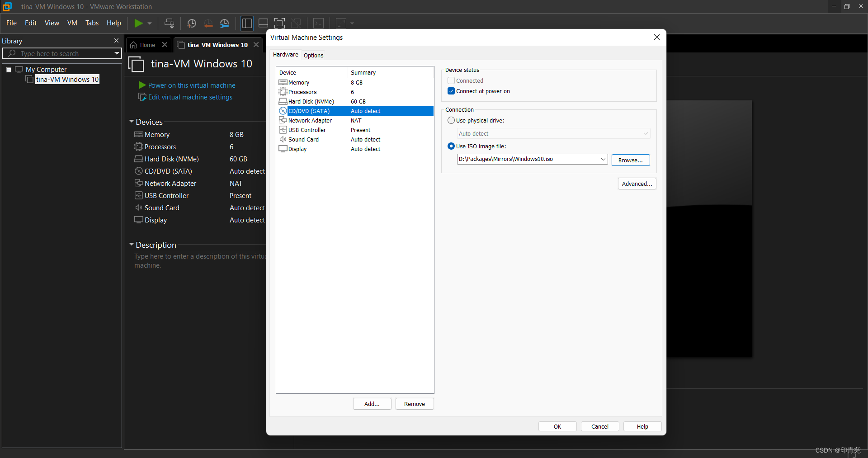Open stretch guest dropdown arrow
Viewport: 868px width, 458px height.
352,23
